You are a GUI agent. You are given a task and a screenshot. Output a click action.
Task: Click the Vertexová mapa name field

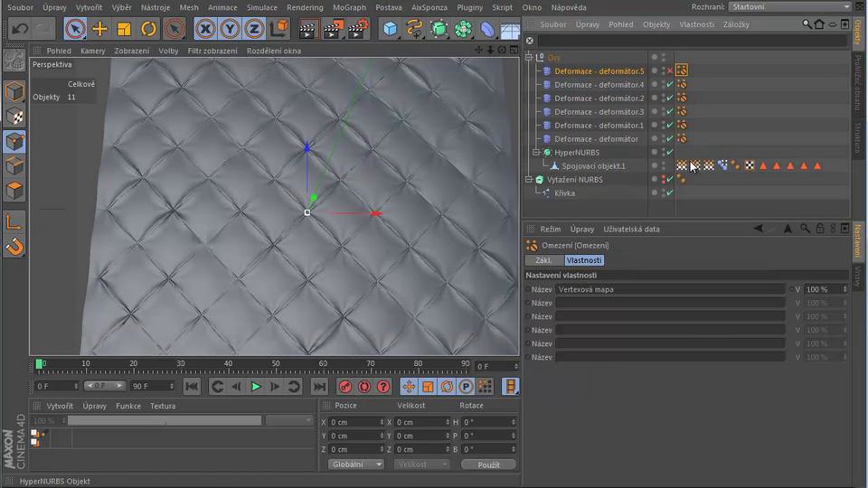coord(670,289)
